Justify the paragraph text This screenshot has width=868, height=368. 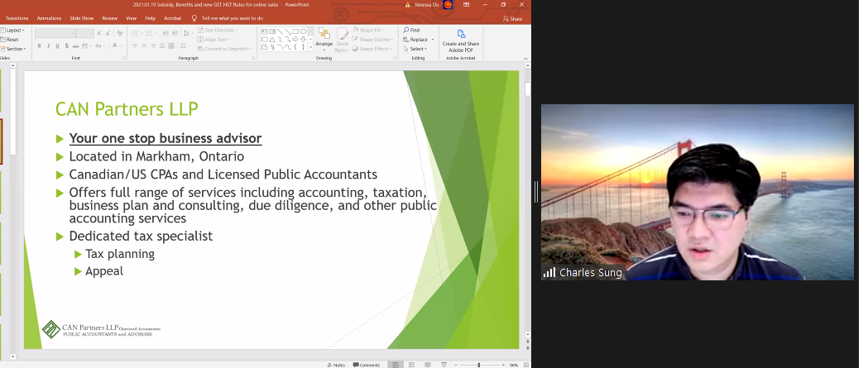click(162, 46)
